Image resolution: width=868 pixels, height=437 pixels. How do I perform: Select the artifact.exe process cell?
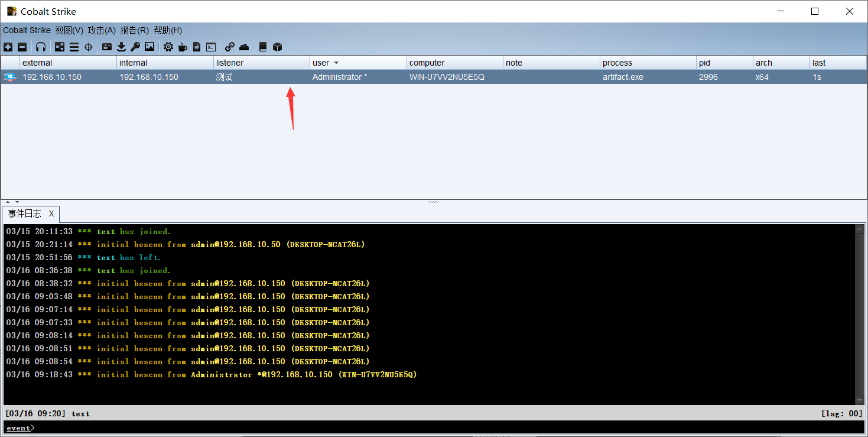[x=648, y=77]
